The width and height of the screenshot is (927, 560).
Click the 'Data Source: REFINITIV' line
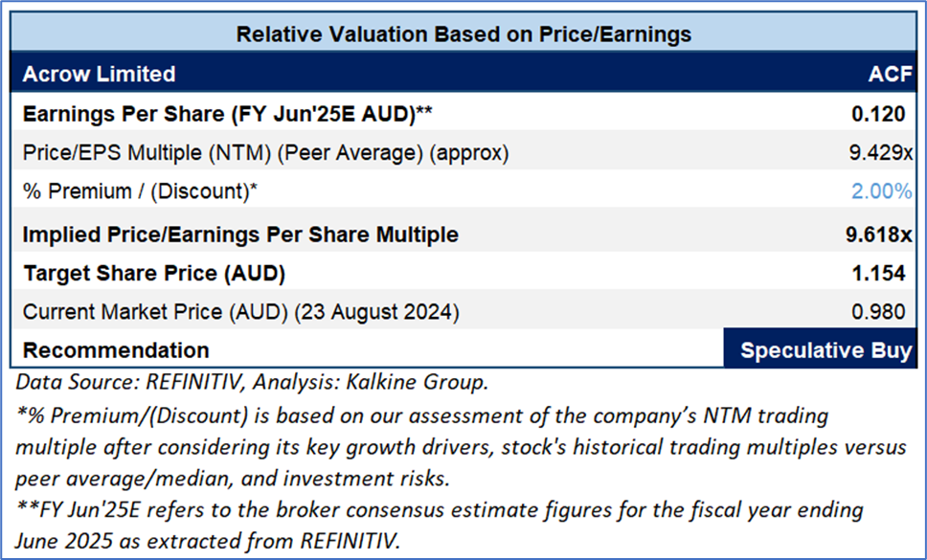click(x=252, y=384)
